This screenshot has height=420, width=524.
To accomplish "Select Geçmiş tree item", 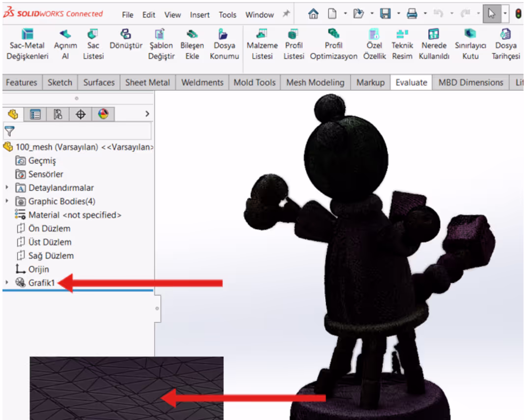I will point(36,161).
